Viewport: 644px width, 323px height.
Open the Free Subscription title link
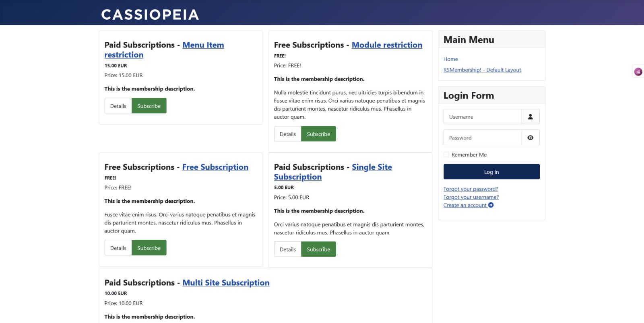coord(215,167)
